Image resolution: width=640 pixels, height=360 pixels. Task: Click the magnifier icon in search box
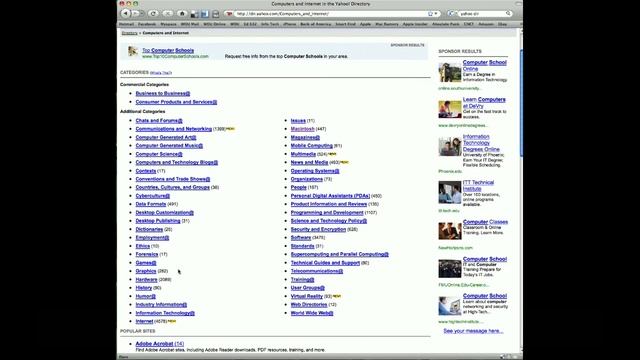coord(508,14)
